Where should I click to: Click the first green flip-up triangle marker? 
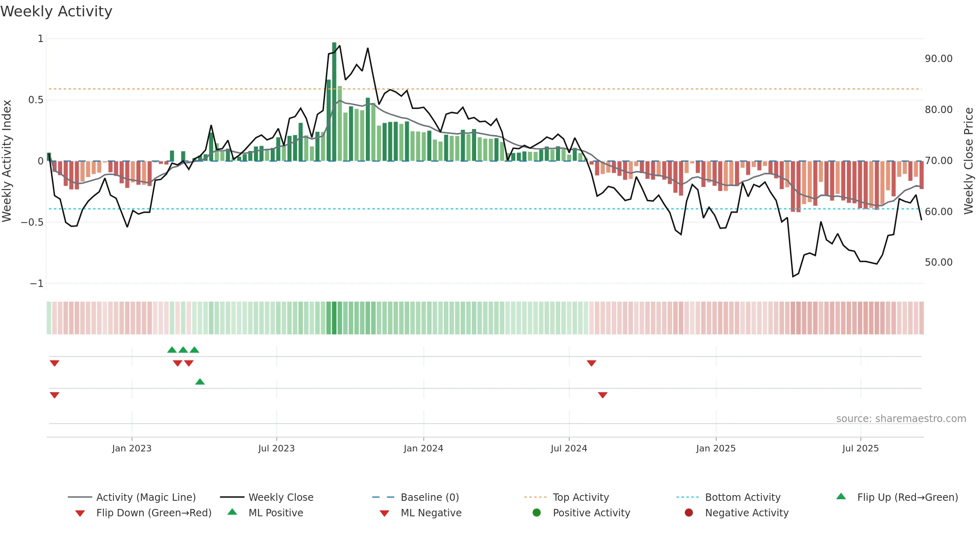[x=172, y=350]
